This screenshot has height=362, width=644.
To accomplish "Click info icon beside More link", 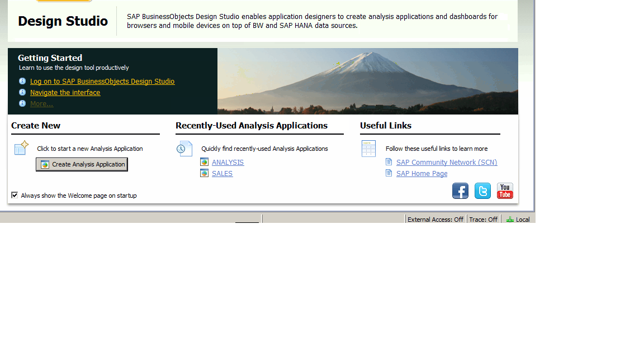I will pos(22,103).
